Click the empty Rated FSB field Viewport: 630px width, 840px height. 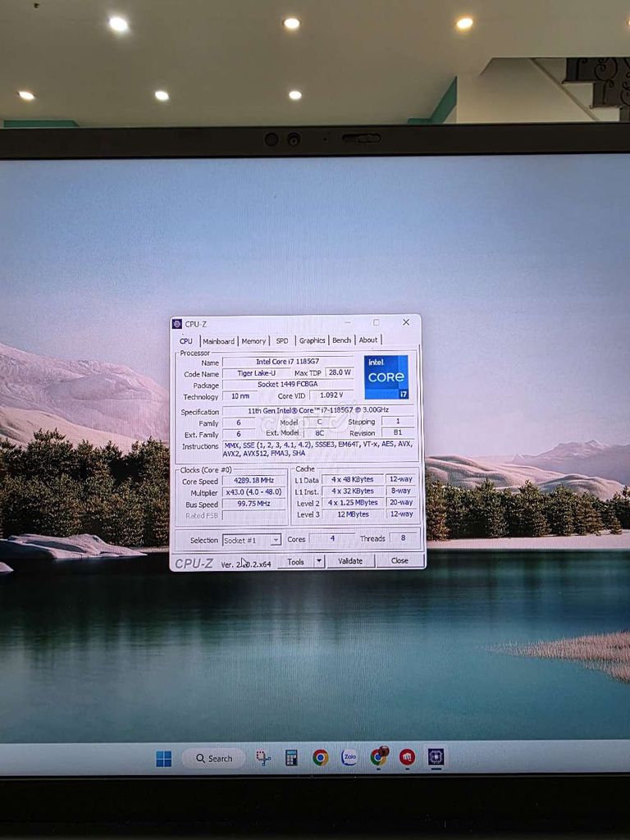click(x=254, y=515)
